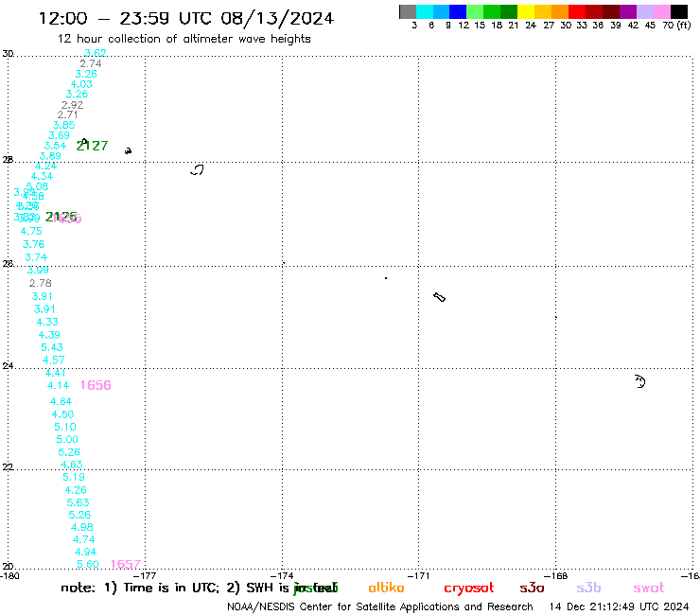700x615 pixels.
Task: Click the wave height value 4.24
Action: (x=45, y=166)
